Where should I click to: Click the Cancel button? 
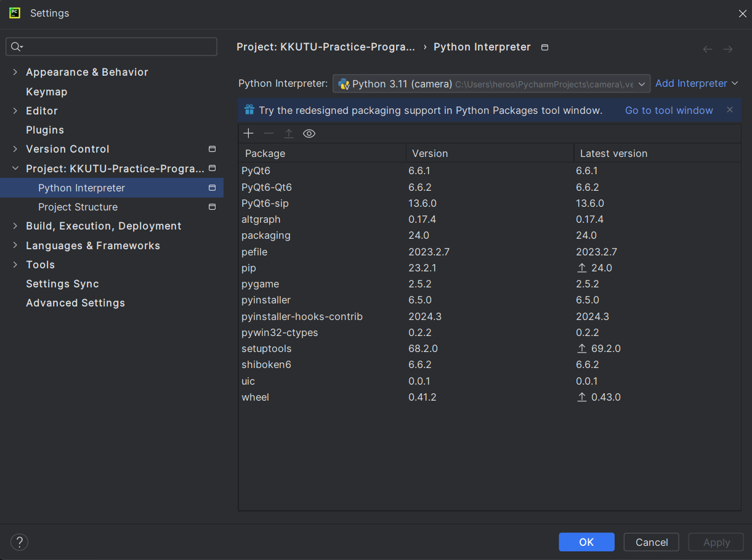pos(652,542)
